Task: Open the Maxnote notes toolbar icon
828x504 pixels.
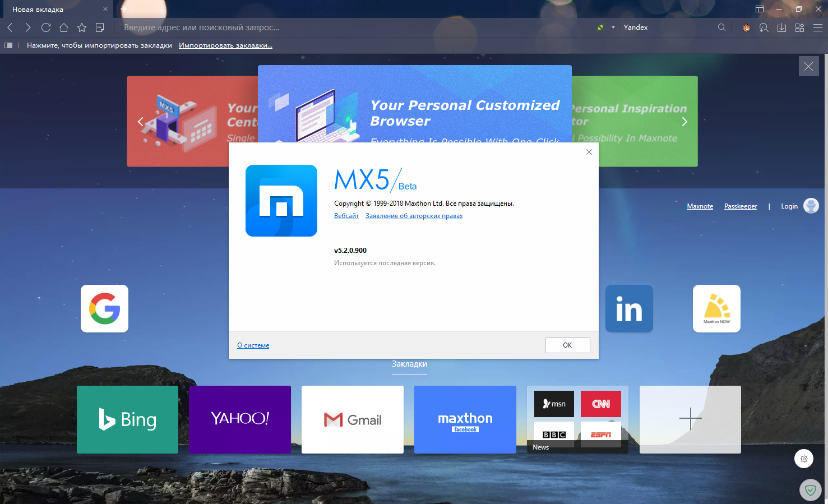Action: (100, 27)
